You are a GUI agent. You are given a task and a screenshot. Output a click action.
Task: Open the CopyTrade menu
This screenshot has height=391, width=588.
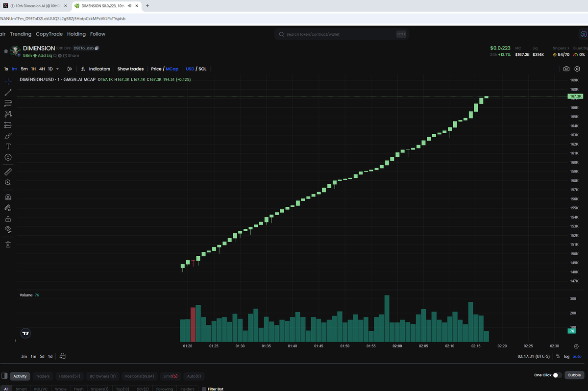pos(49,34)
